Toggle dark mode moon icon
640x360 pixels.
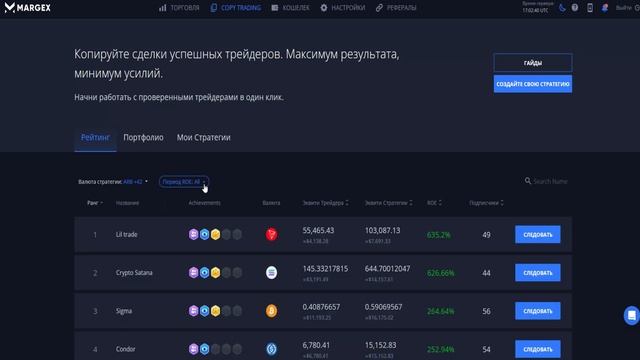[562, 8]
